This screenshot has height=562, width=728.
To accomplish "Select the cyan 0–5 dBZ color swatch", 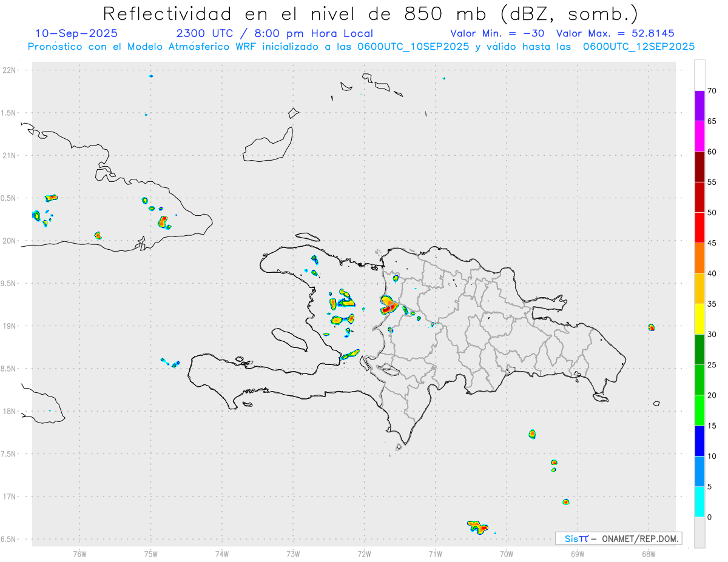I will pos(699,502).
